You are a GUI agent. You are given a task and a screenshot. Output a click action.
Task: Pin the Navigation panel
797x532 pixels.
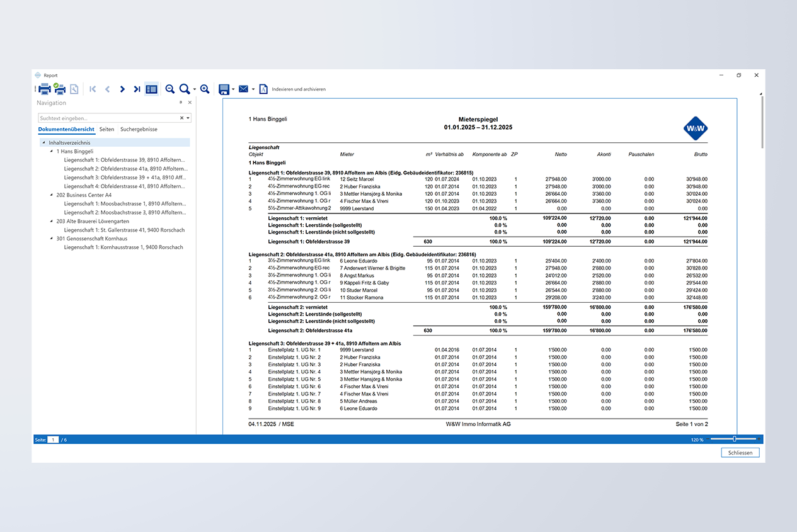(x=181, y=102)
